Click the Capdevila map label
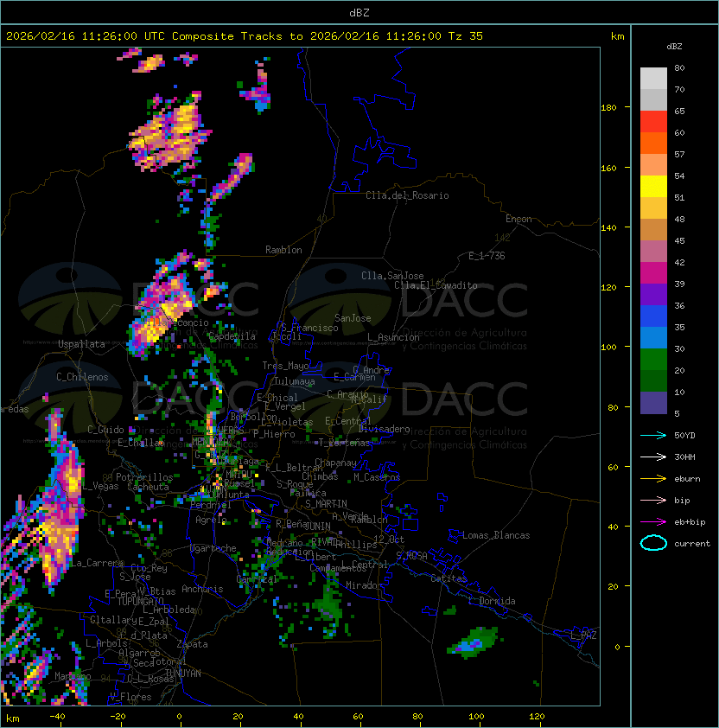The height and width of the screenshot is (728, 719). click(232, 336)
